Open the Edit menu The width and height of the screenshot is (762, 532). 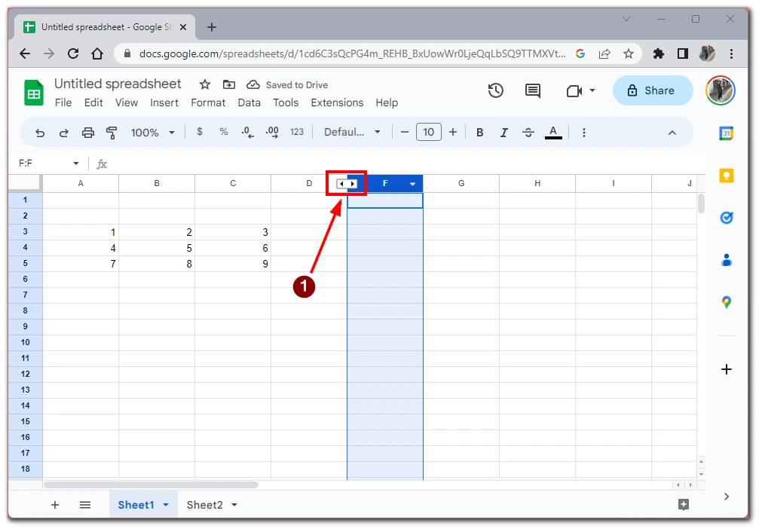93,102
